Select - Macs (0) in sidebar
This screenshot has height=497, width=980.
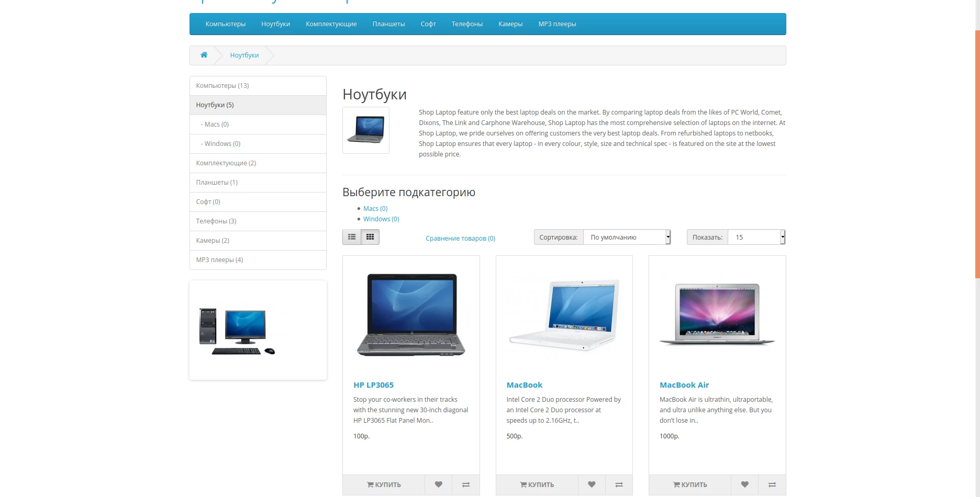pyautogui.click(x=258, y=125)
